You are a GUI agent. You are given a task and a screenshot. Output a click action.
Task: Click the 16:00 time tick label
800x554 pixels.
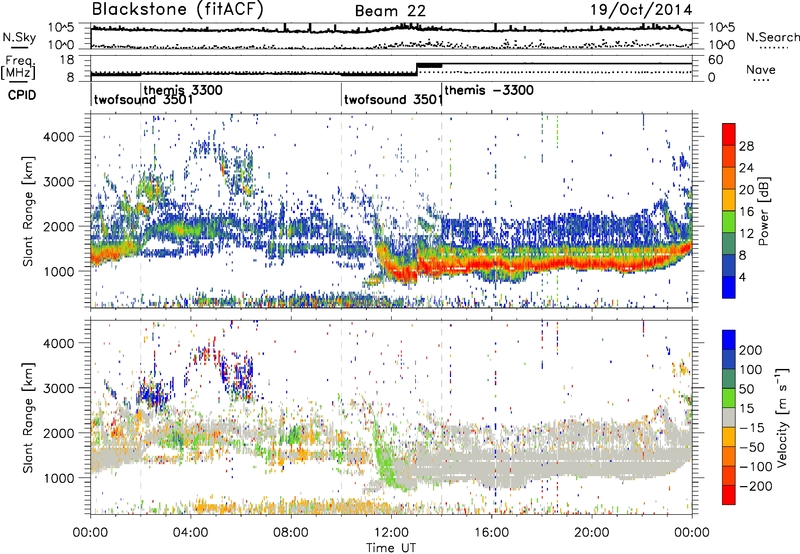pyautogui.click(x=491, y=533)
